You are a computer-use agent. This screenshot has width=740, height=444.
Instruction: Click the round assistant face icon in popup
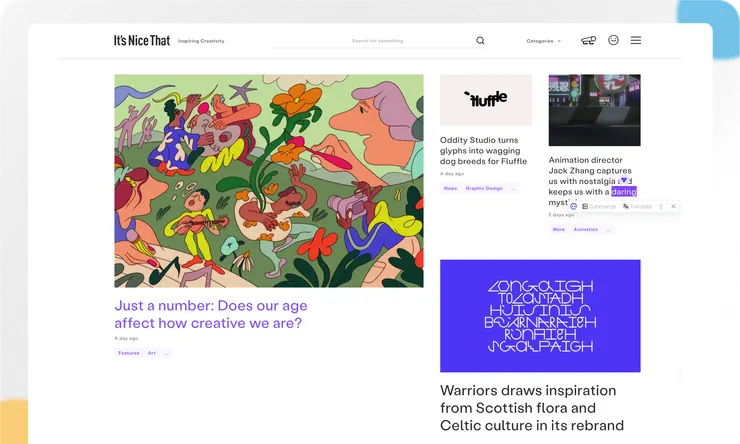573,206
